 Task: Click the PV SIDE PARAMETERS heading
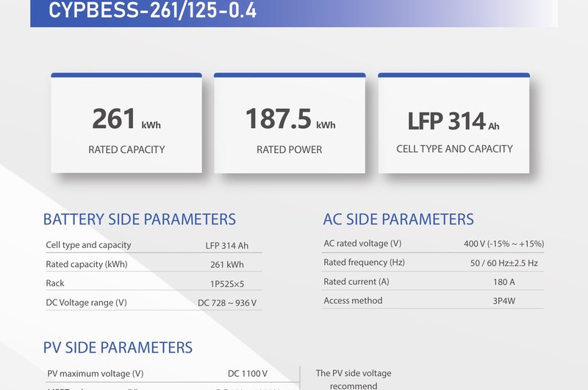pyautogui.click(x=118, y=347)
